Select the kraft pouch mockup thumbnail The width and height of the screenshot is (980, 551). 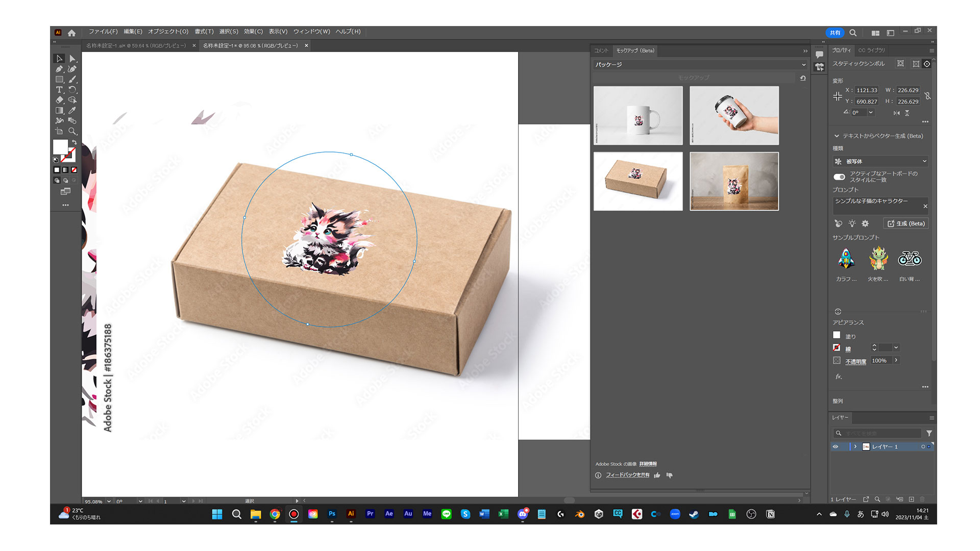click(x=734, y=181)
